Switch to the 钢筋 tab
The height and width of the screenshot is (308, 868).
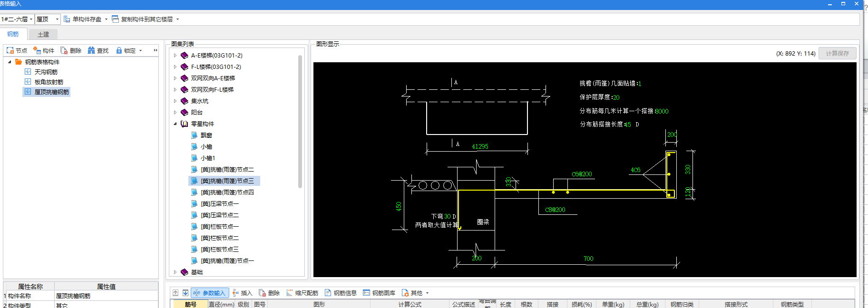click(x=13, y=34)
